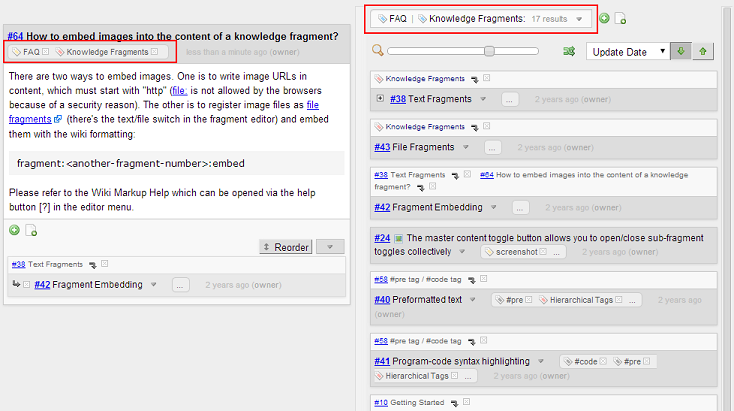
Task: Open the Update Date sort dropdown
Action: click(627, 51)
